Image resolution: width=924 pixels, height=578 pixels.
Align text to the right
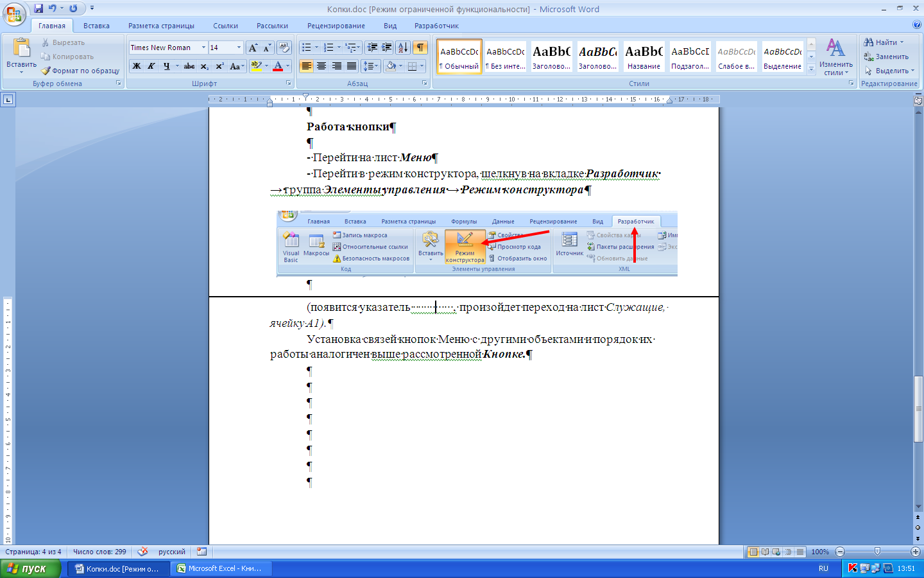click(336, 66)
